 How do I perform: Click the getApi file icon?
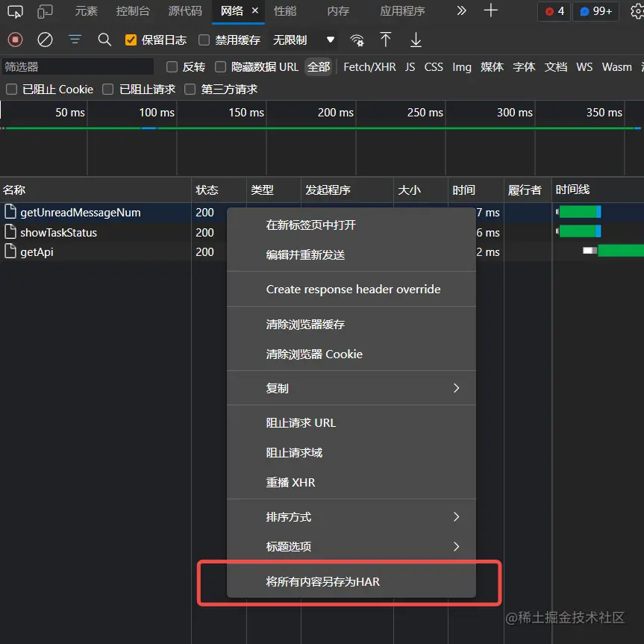10,251
